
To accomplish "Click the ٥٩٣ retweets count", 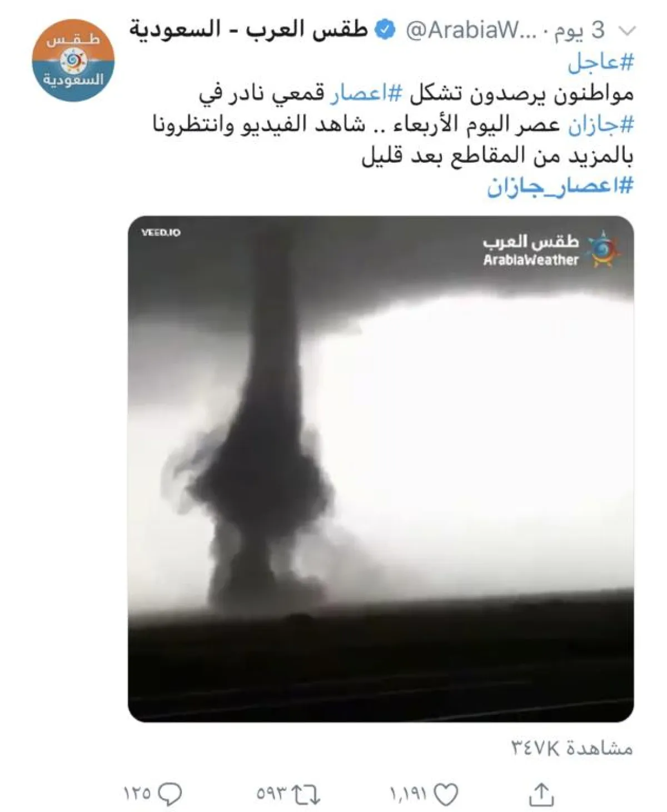I will pyautogui.click(x=272, y=794).
